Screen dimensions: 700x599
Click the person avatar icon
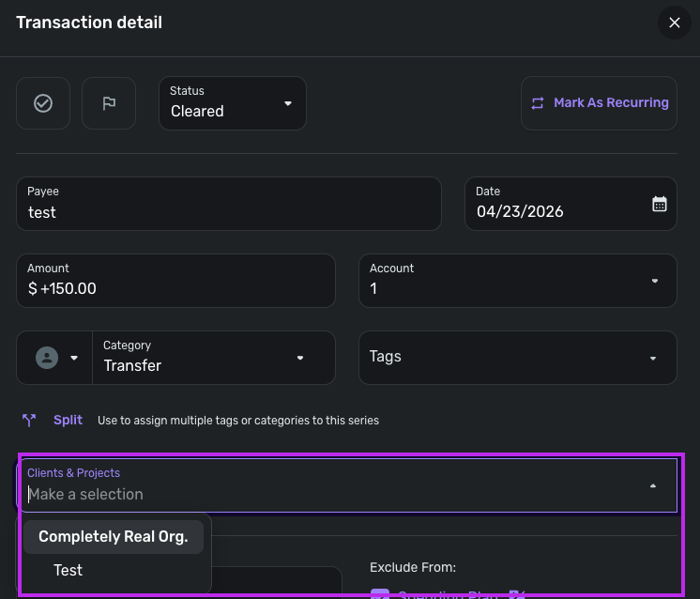46,358
